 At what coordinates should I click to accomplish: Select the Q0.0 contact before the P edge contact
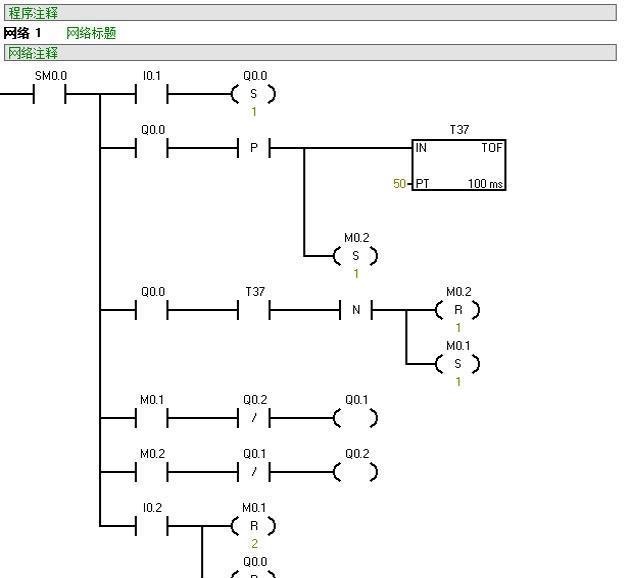tap(151, 148)
